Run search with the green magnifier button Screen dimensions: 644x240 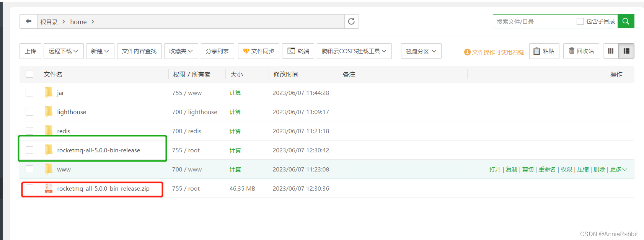click(x=626, y=21)
